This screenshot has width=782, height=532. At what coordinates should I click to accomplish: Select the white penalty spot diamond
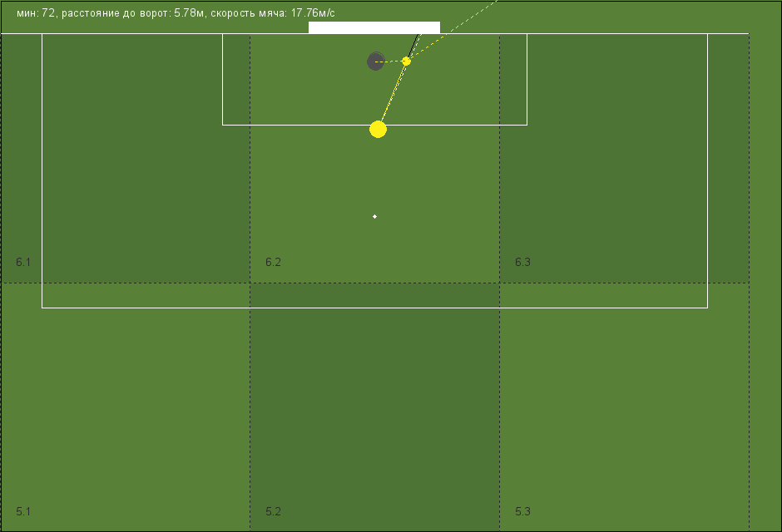[374, 217]
